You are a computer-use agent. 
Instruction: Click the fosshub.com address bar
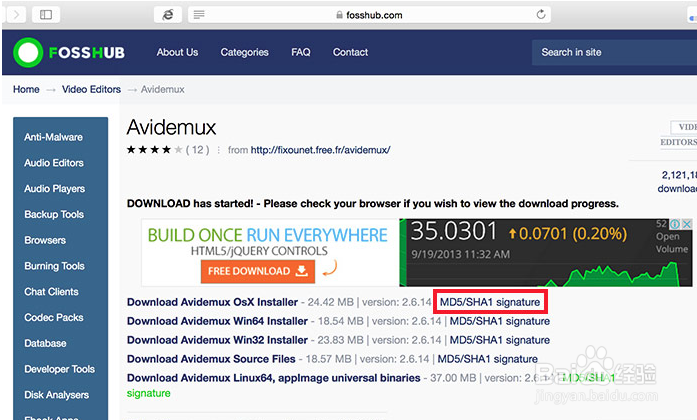[369, 15]
